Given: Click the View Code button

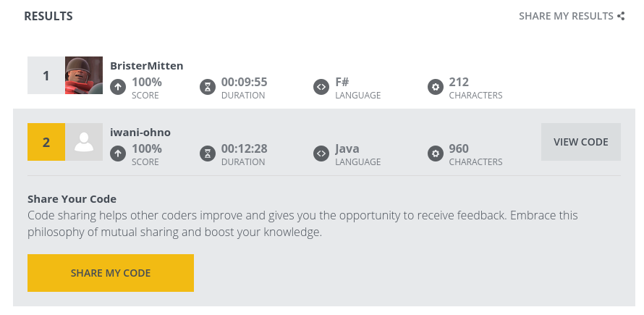Looking at the screenshot, I should click(x=581, y=142).
